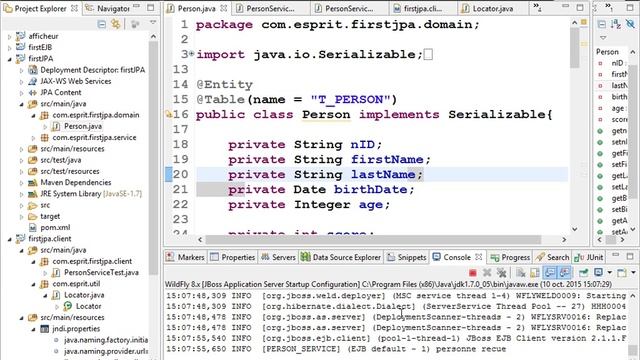The height and width of the screenshot is (360, 640).
Task: Close the Person.java editor tab
Action: pyautogui.click(x=224, y=8)
